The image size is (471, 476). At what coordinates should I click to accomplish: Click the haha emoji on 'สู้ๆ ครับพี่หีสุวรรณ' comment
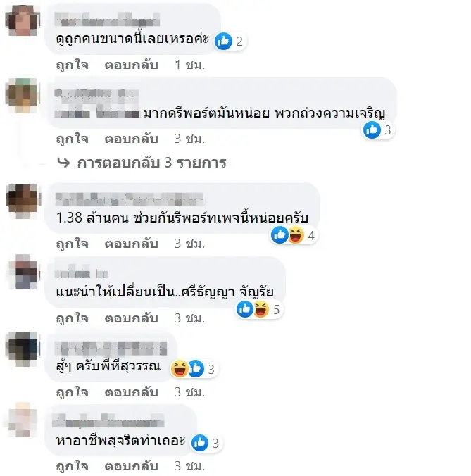pyautogui.click(x=180, y=368)
